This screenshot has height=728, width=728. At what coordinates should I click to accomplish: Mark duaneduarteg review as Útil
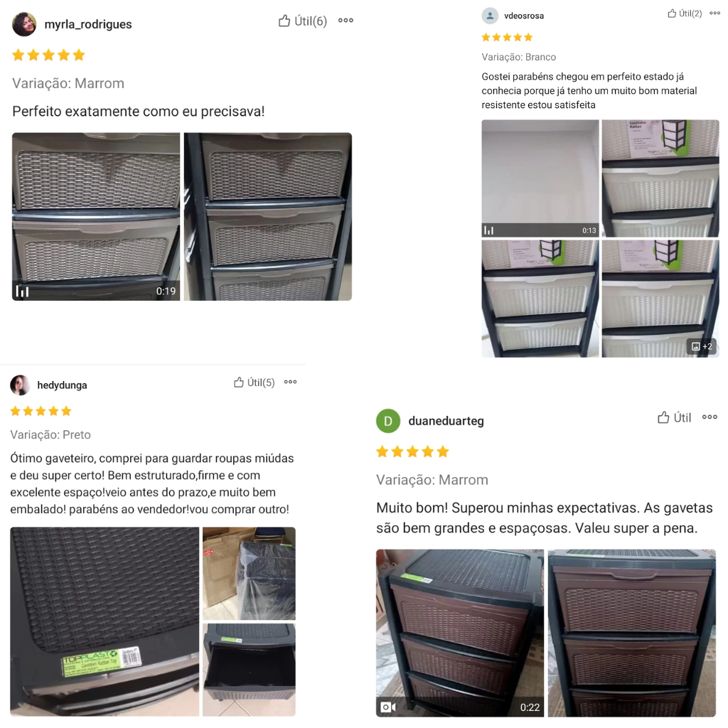tap(674, 417)
